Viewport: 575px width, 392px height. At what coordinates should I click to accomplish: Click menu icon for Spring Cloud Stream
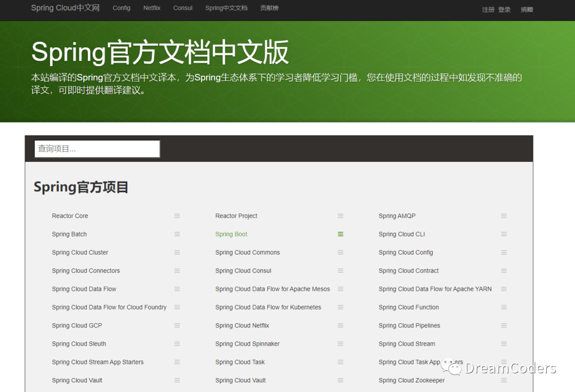[x=504, y=344]
